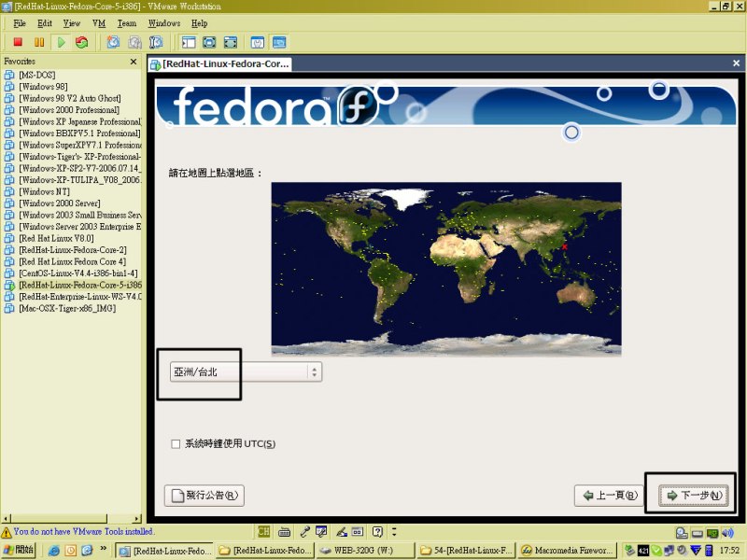Click the Console view toolbar icon
This screenshot has width=747, height=560.
coord(279,42)
